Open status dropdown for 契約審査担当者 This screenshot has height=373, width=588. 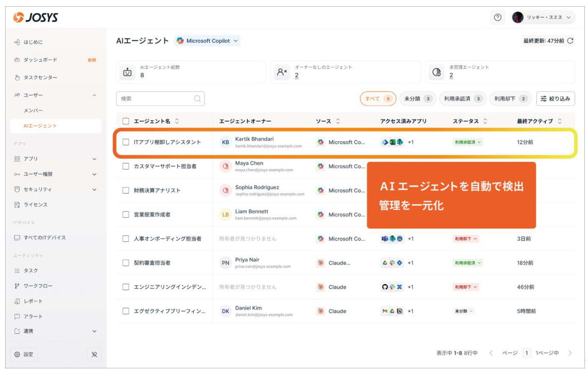(467, 263)
